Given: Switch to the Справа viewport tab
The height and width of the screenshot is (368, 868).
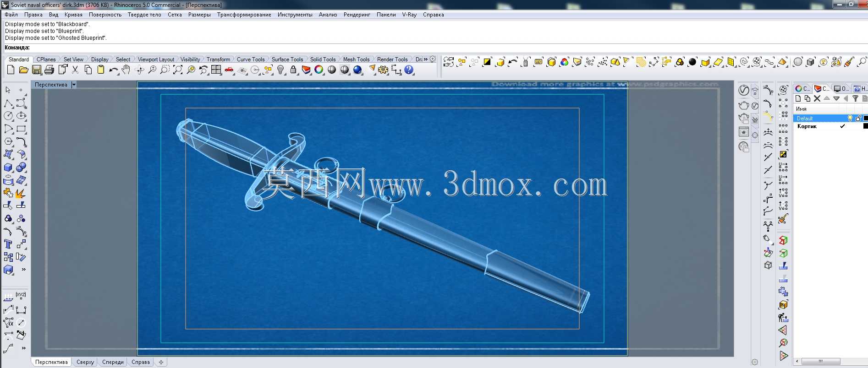Looking at the screenshot, I should coord(141,362).
